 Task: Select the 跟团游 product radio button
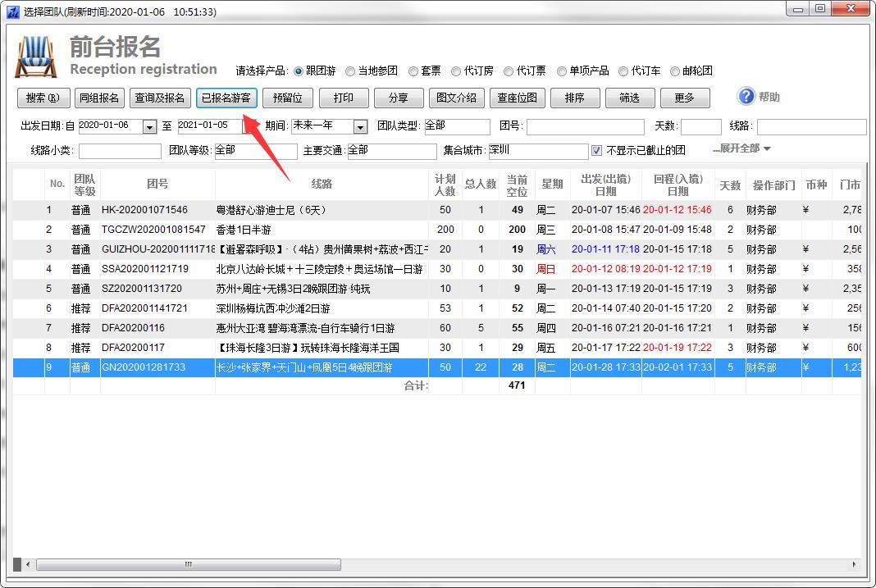[x=299, y=71]
